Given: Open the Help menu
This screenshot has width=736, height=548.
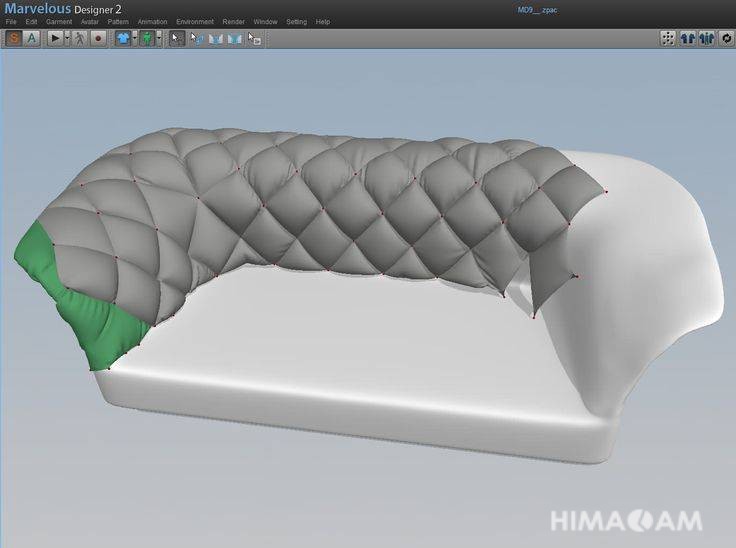Looking at the screenshot, I should click(322, 22).
